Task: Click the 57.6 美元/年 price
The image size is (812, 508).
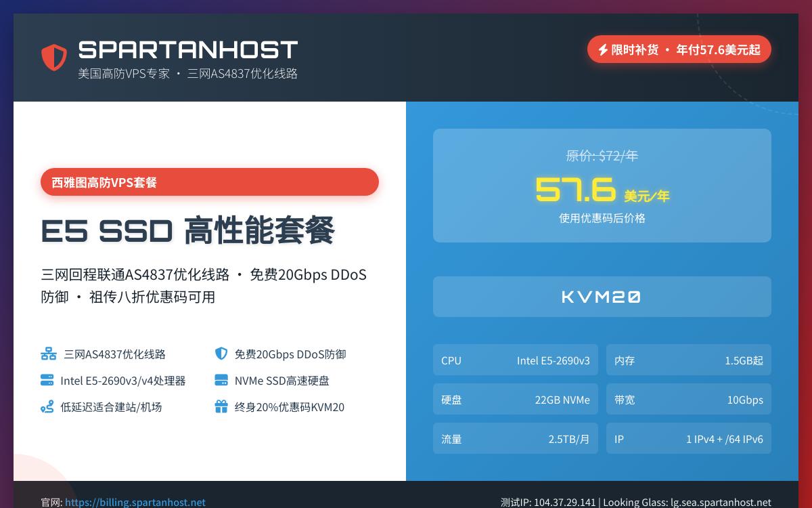Action: pos(602,190)
